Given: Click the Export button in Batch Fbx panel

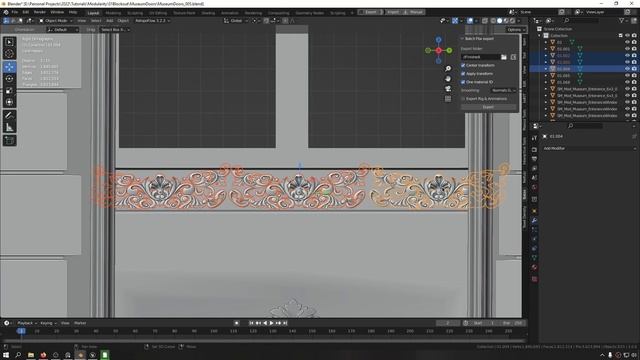Looking at the screenshot, I should [x=489, y=107].
